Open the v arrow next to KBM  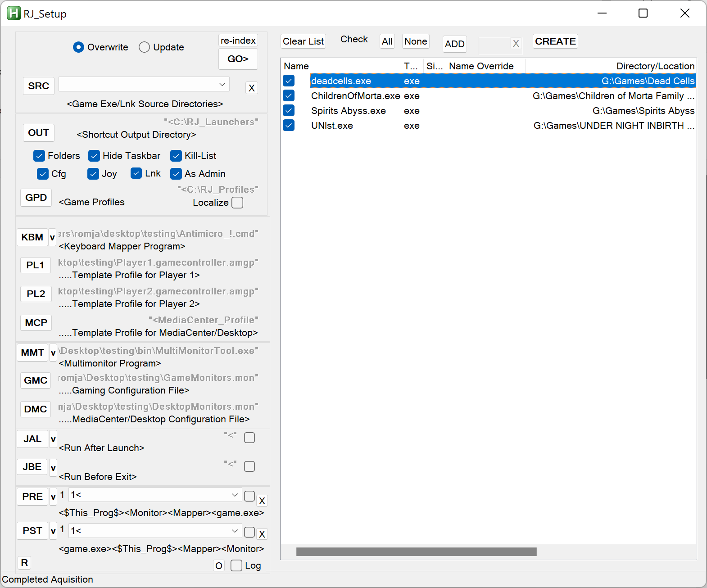coord(52,237)
